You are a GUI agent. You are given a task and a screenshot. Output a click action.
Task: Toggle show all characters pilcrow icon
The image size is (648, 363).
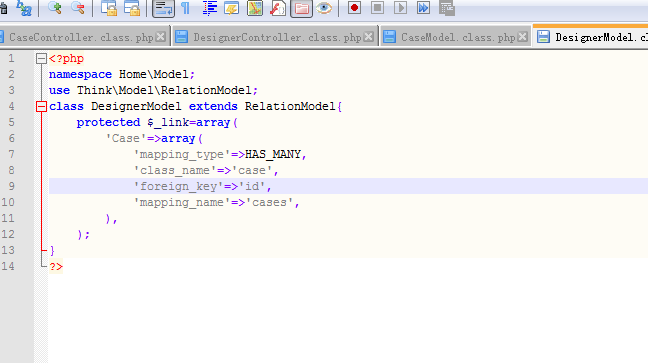tap(186, 8)
